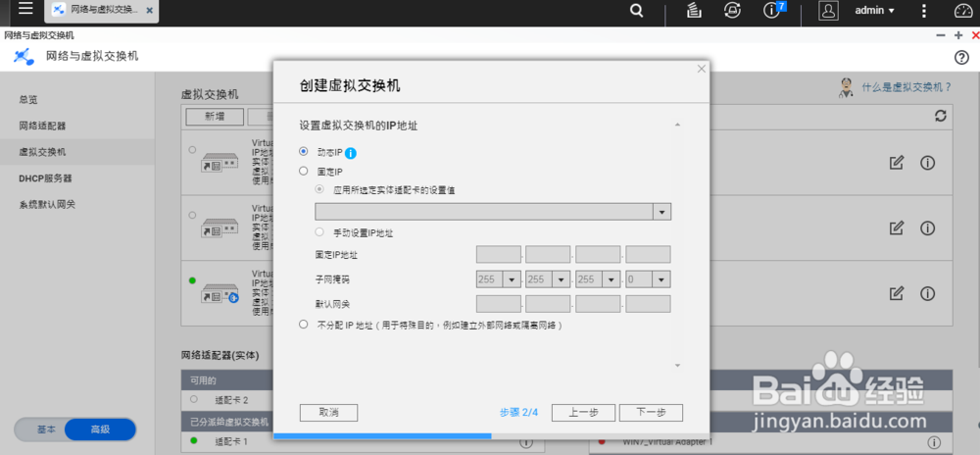Click last 固定IP地址 octet field

coord(648,254)
